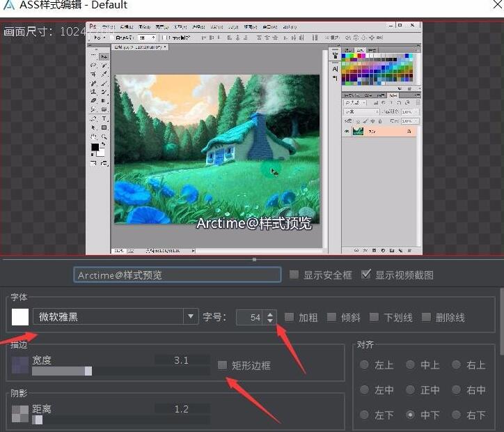Image resolution: width=504 pixels, height=432 pixels.
Task: Uncheck the 显示视频截图 checkbox
Action: [365, 275]
